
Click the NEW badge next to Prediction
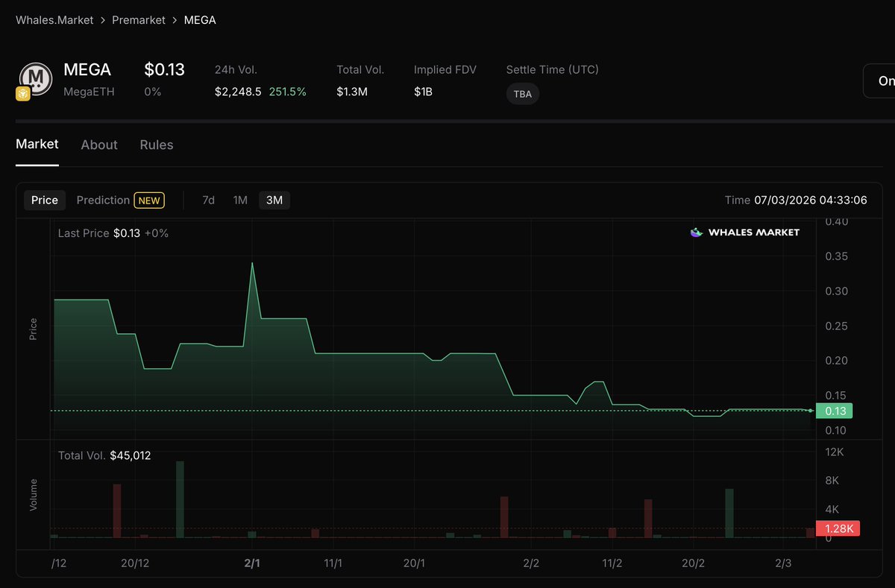coord(149,200)
